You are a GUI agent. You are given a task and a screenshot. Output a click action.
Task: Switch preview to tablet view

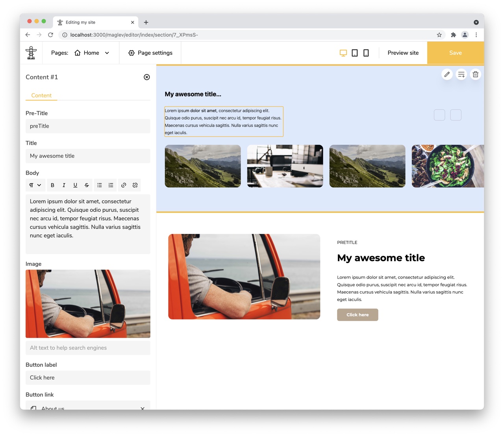point(354,52)
